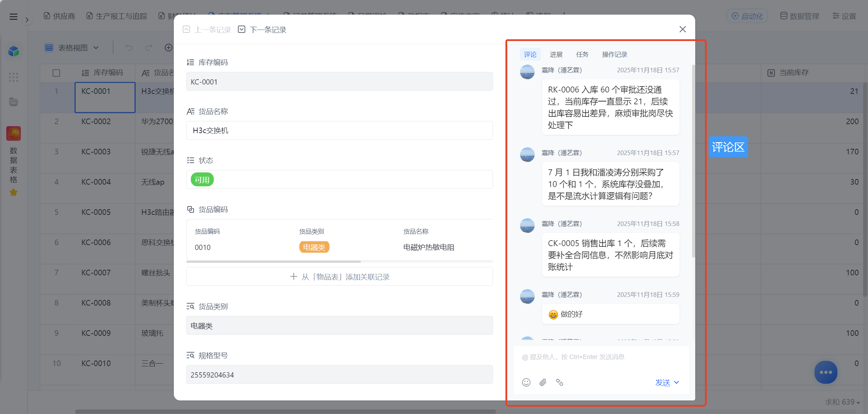Click the 货品类别 field showing 电器类
Image resolution: width=868 pixels, height=414 pixels.
tap(339, 326)
